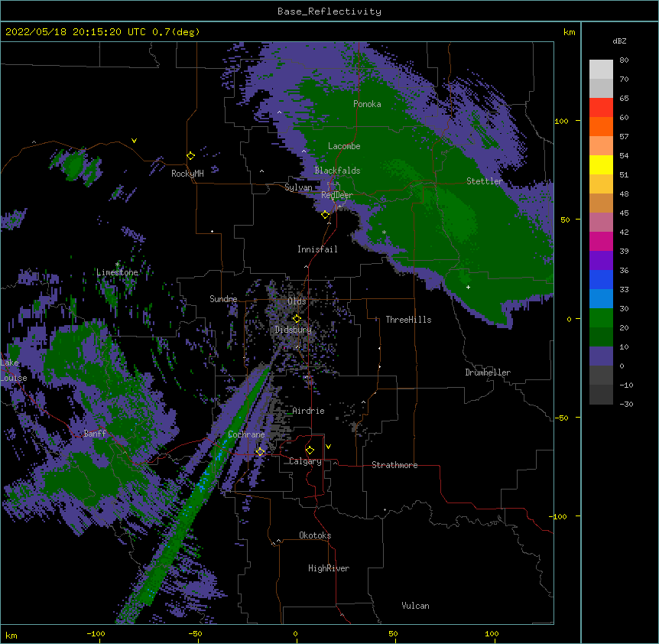Click the Airdrie city label

[308, 411]
